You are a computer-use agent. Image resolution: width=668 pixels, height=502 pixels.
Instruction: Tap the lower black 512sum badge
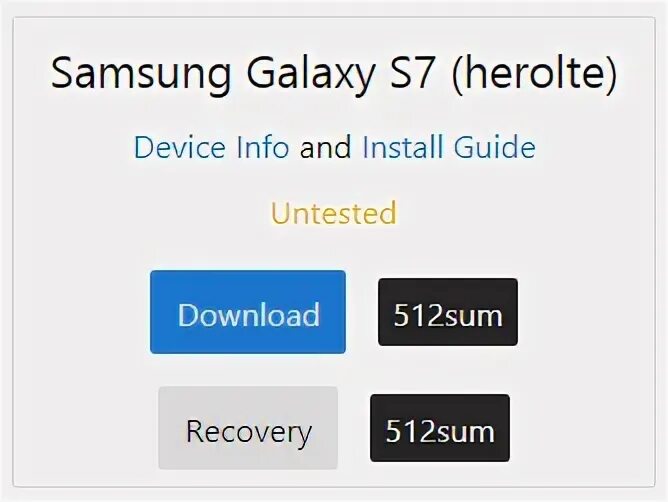click(x=440, y=428)
